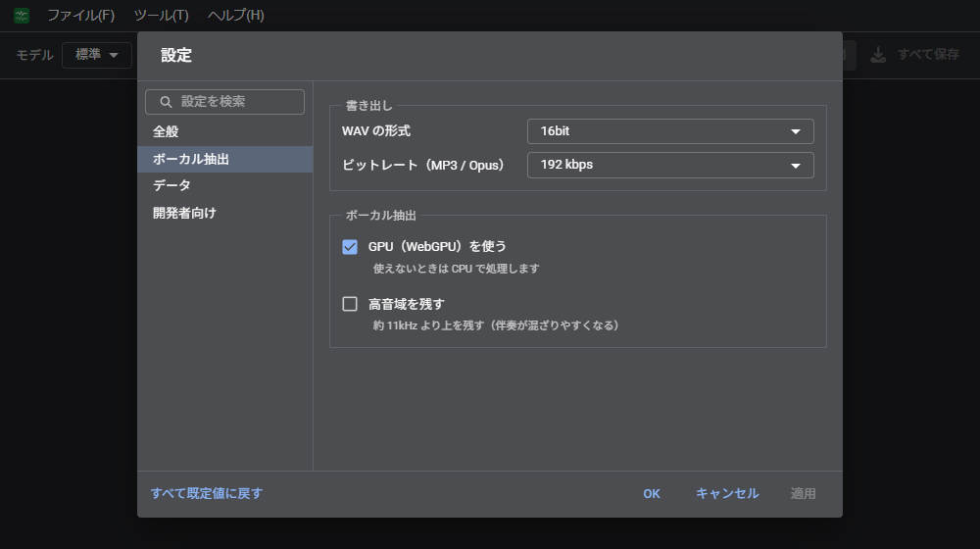
Task: Click the WAV の形式 label
Action: (376, 130)
